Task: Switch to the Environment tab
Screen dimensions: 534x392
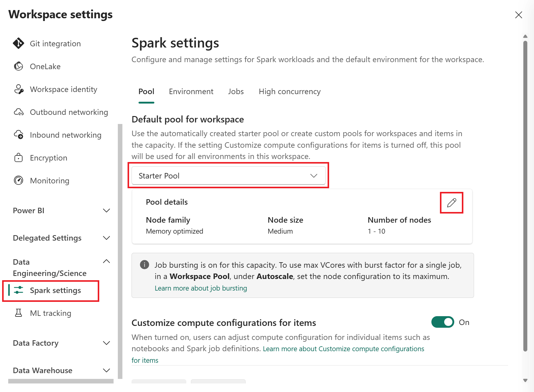Action: 191,92
